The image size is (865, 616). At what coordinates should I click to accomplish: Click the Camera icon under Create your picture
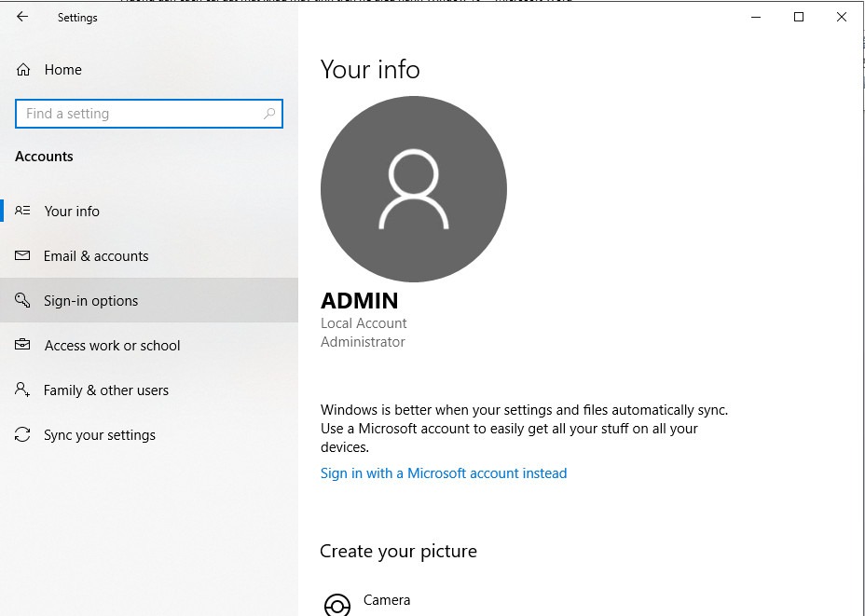click(337, 605)
